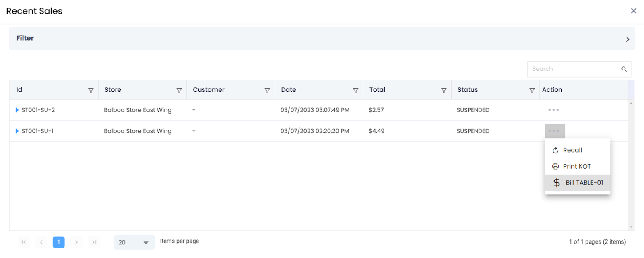Choose Print KOT in the menu

click(x=576, y=166)
